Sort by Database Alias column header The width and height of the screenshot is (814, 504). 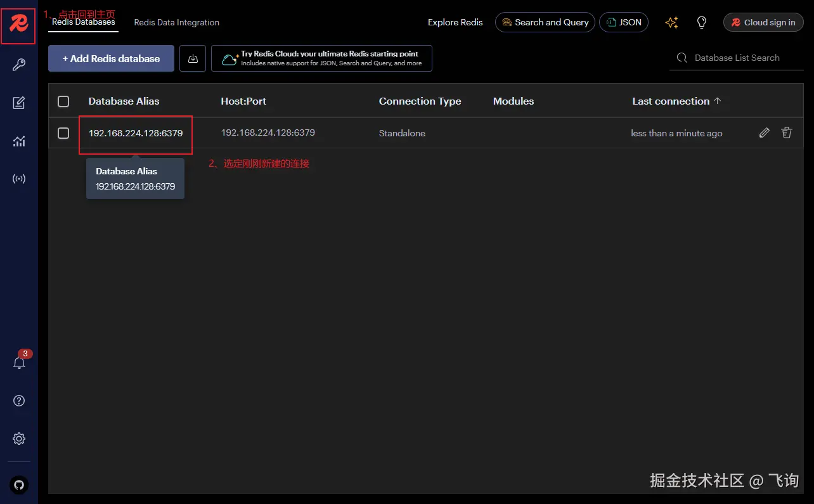(124, 101)
